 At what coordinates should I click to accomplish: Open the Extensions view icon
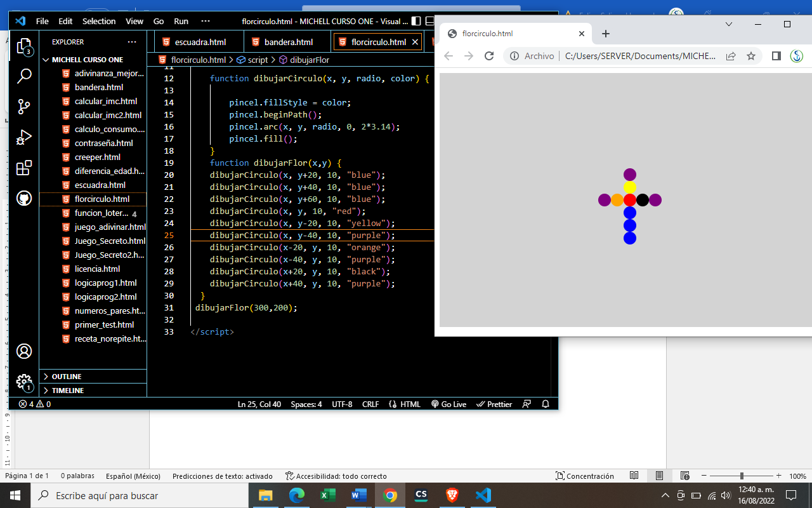pyautogui.click(x=23, y=168)
